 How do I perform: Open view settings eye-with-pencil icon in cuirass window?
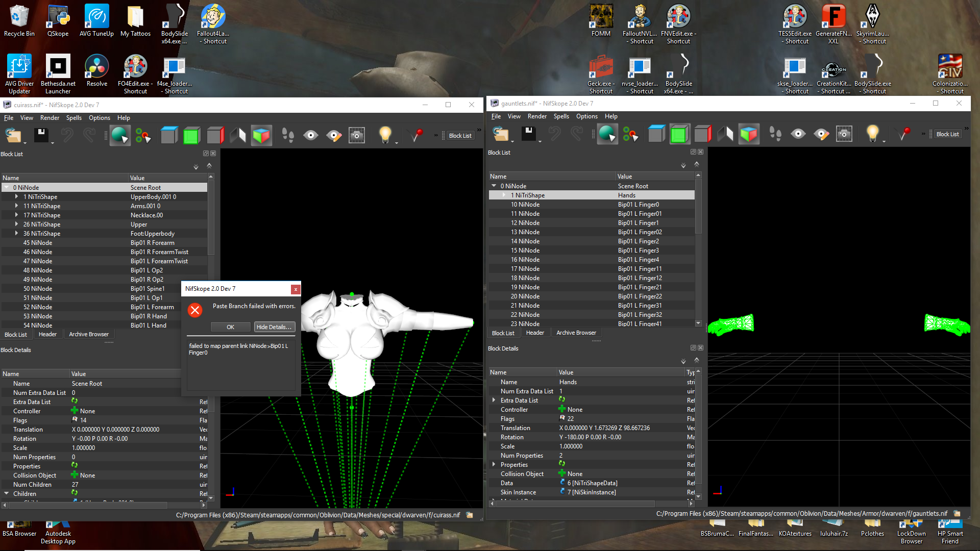coord(334,135)
